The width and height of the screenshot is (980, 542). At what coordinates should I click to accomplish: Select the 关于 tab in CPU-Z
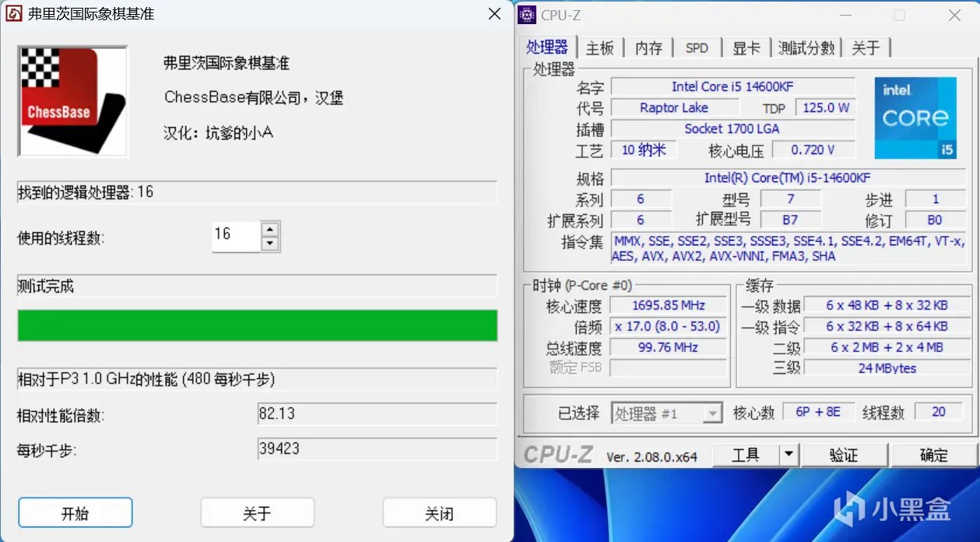866,48
